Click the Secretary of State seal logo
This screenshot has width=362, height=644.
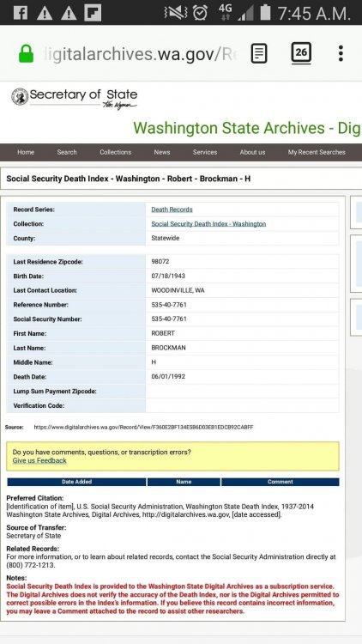(20, 96)
